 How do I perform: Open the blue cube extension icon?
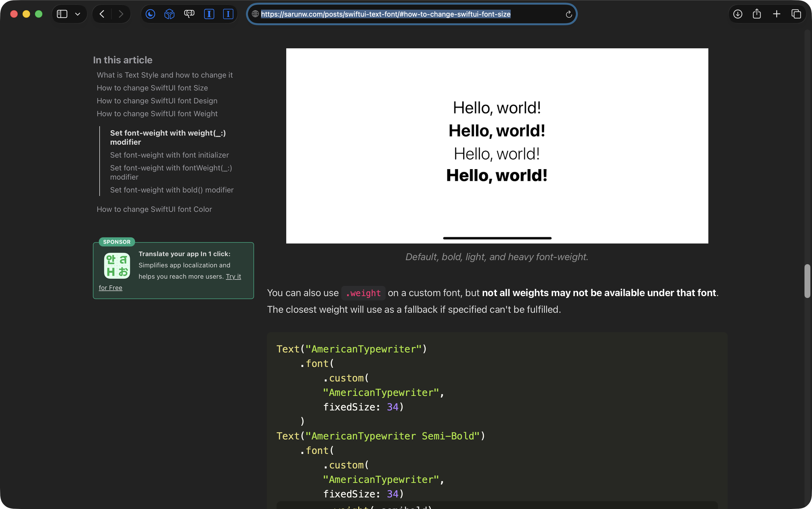click(169, 14)
